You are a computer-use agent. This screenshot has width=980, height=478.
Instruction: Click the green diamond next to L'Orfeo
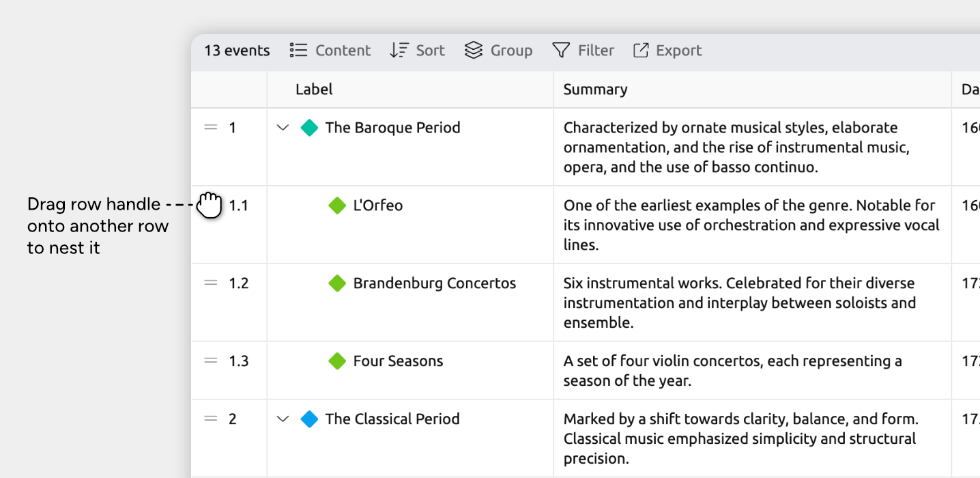pyautogui.click(x=337, y=206)
